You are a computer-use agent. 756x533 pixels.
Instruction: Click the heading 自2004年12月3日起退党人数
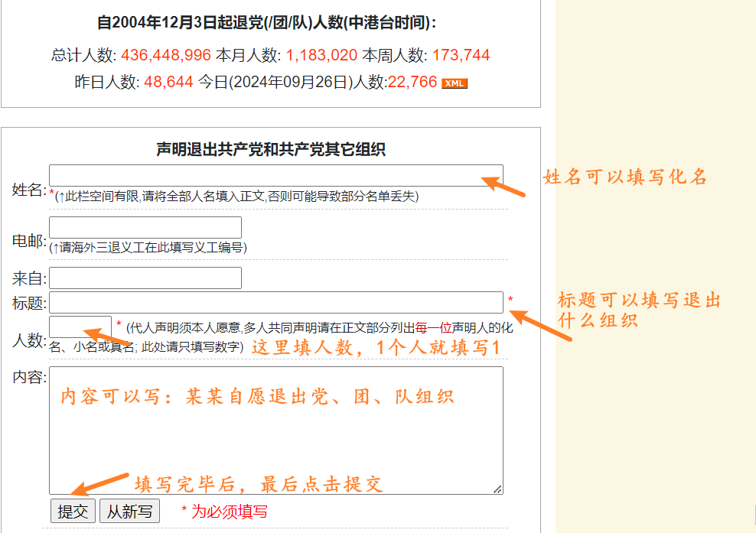point(266,23)
